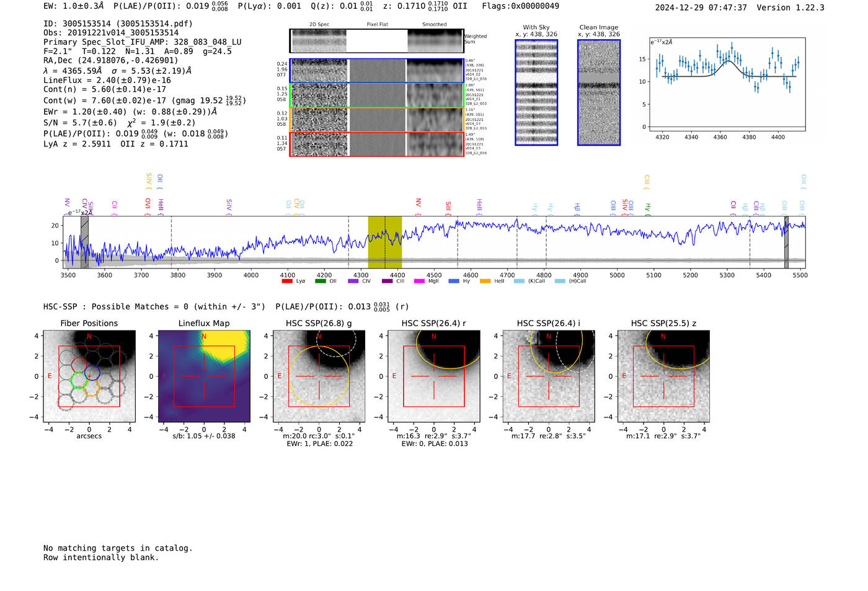
Task: Select the green-outlined 2D spectrum row
Action: pos(377,96)
